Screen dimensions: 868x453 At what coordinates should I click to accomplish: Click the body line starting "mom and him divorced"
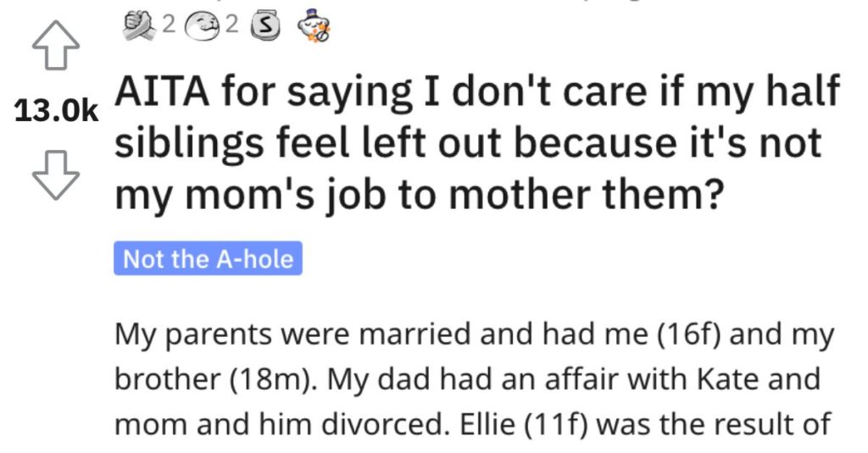[x=472, y=425]
